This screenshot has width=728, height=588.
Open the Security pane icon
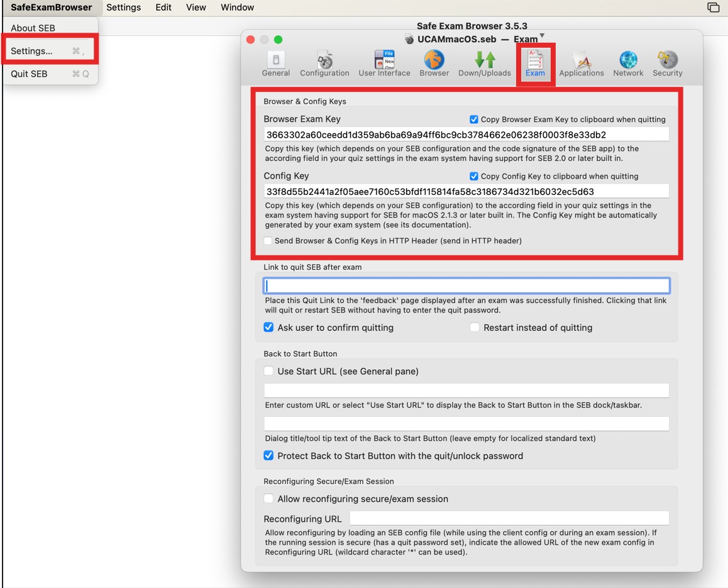[667, 62]
